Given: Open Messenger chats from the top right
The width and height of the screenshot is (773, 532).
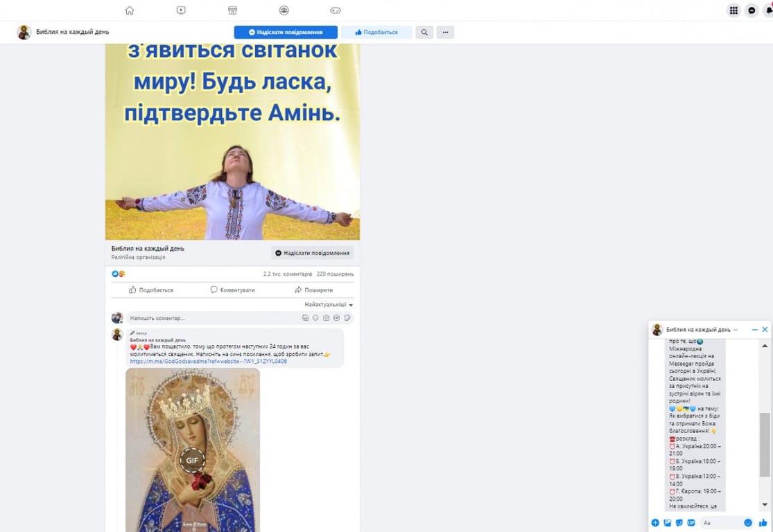Looking at the screenshot, I should [x=751, y=10].
